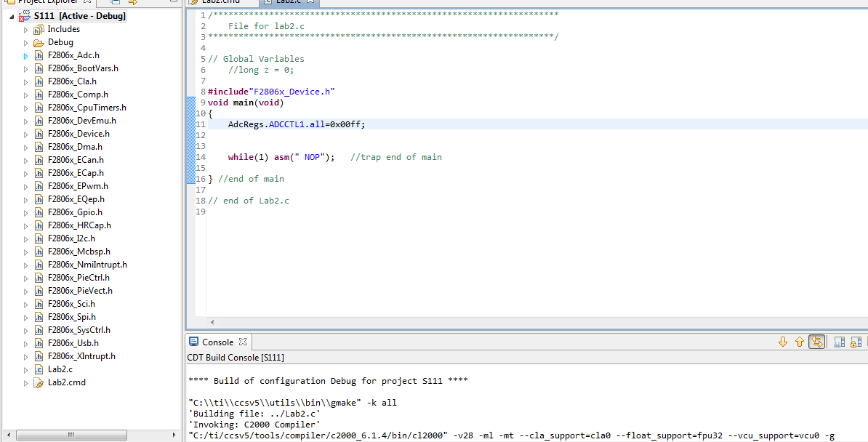Open F2806x_Gpio.h from the Project Explorer

(74, 212)
